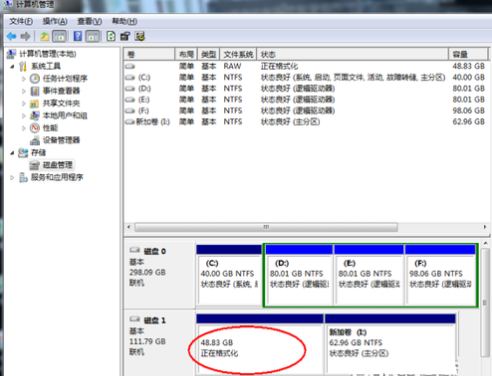Viewport: 492px width, 376px height.
Task: Open the 查看(V) menu
Action: point(89,21)
